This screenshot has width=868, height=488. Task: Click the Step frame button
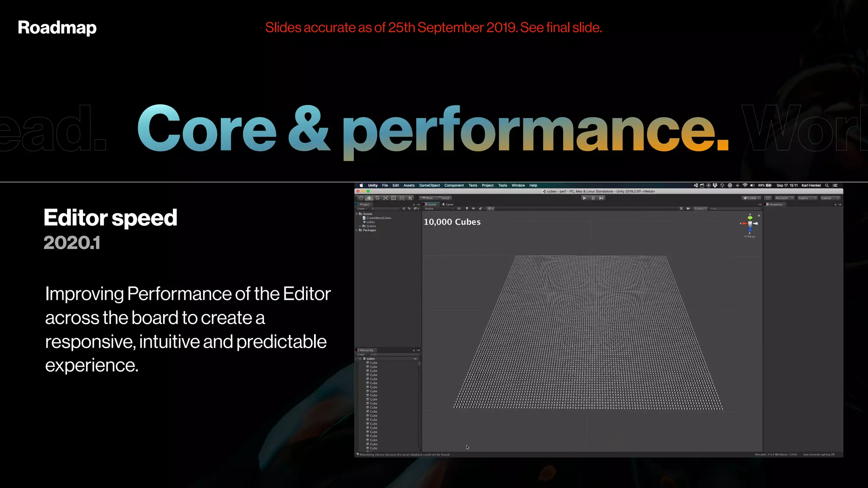click(601, 198)
